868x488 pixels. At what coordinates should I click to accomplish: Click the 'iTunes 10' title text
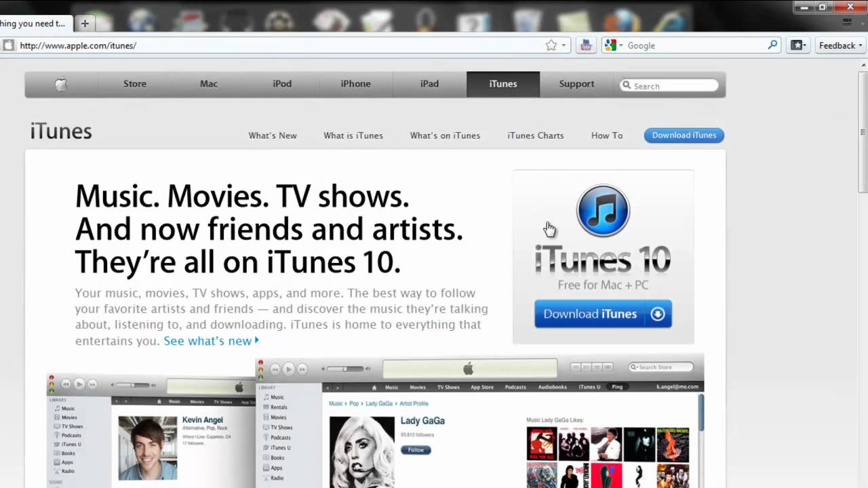(603, 260)
